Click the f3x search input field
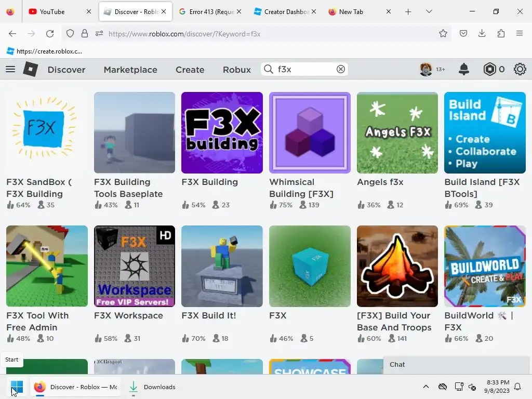Screen dimensions: 532x399 point(304,69)
